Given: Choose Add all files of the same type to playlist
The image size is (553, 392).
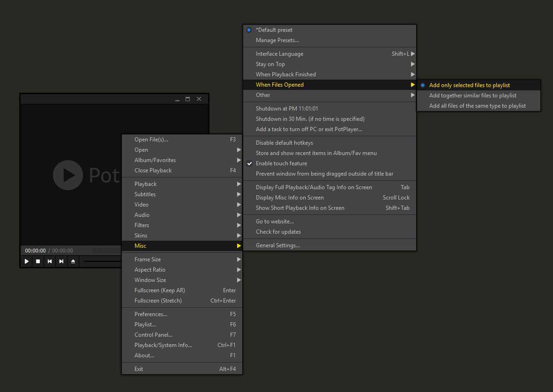Looking at the screenshot, I should tap(478, 106).
